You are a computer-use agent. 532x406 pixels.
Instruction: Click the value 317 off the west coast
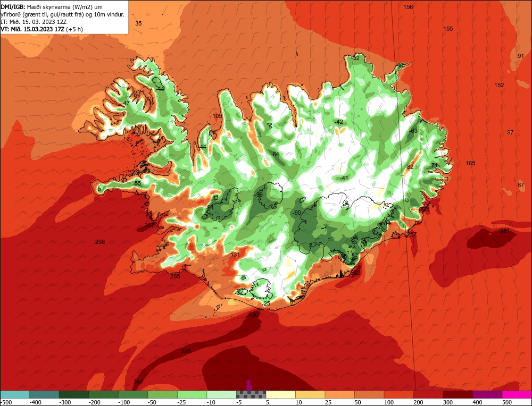(x=149, y=225)
